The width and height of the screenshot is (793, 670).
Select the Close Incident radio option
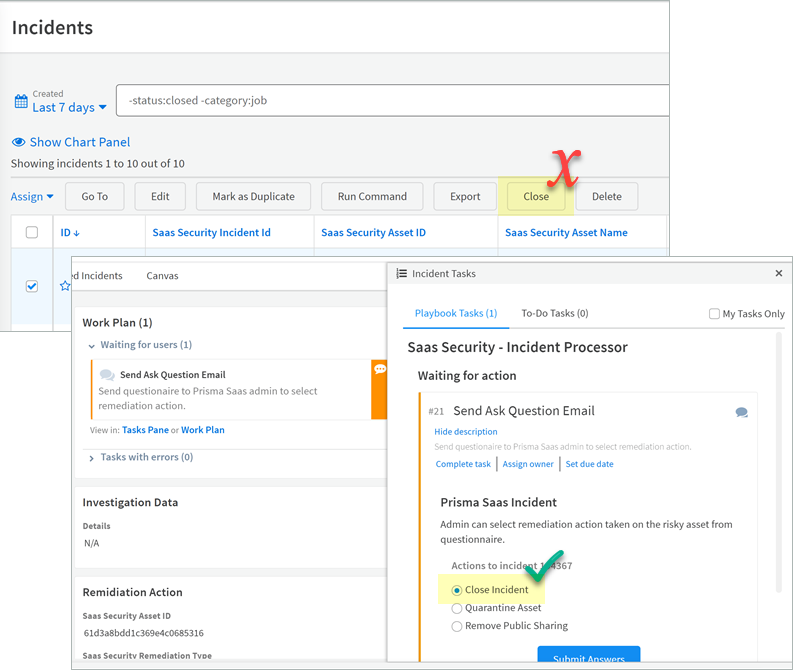tap(457, 590)
